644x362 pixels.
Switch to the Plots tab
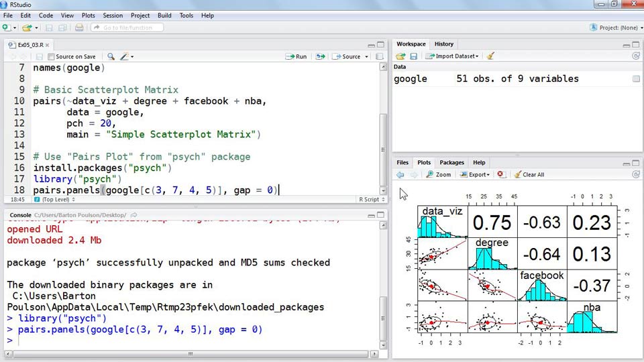tap(424, 162)
